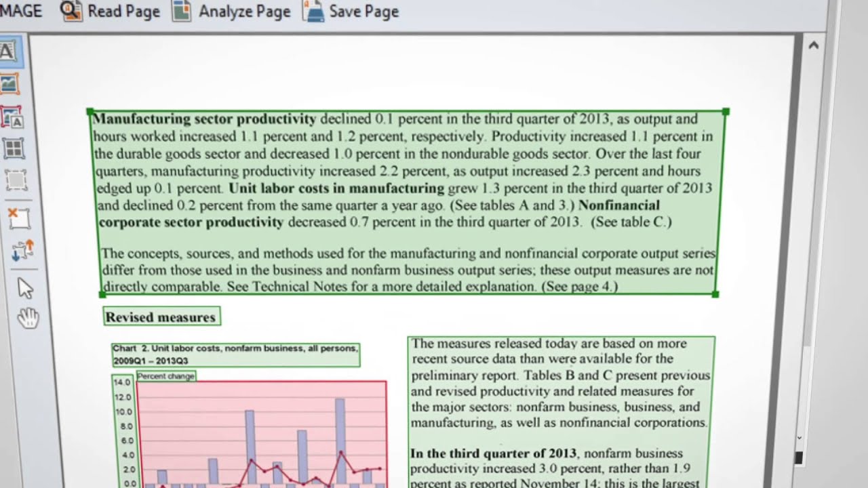Click the Save Page button
The image size is (868, 488).
click(351, 11)
